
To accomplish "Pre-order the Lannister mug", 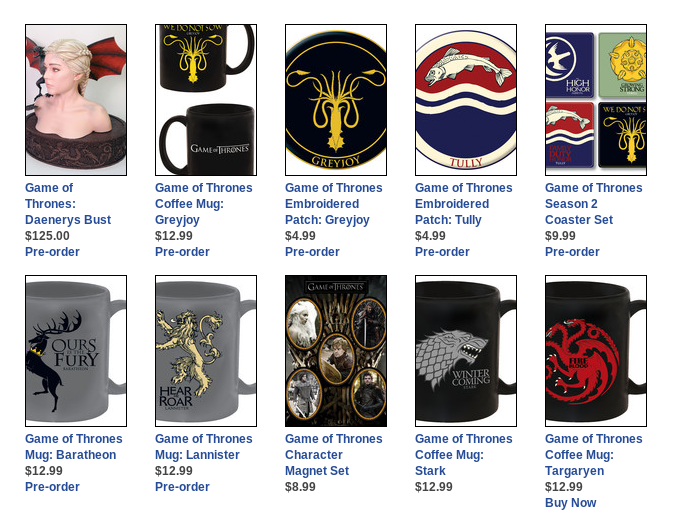I will (x=182, y=487).
